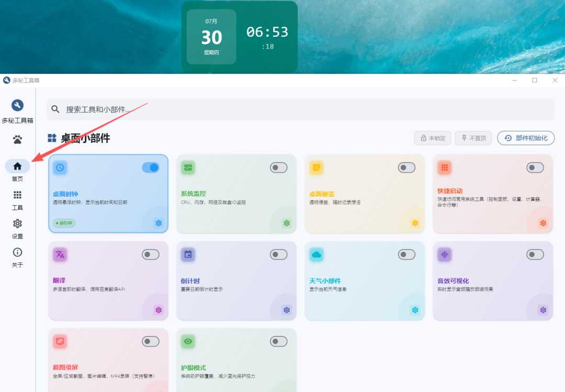Open settings gear on 快捷启动 card
Screen dimensions: 565x392
[543, 223]
